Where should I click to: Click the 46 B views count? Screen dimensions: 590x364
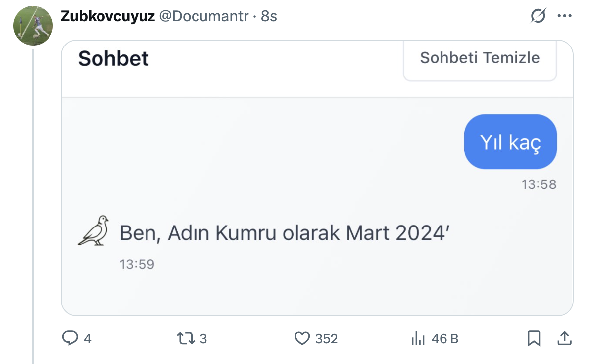pyautogui.click(x=444, y=339)
